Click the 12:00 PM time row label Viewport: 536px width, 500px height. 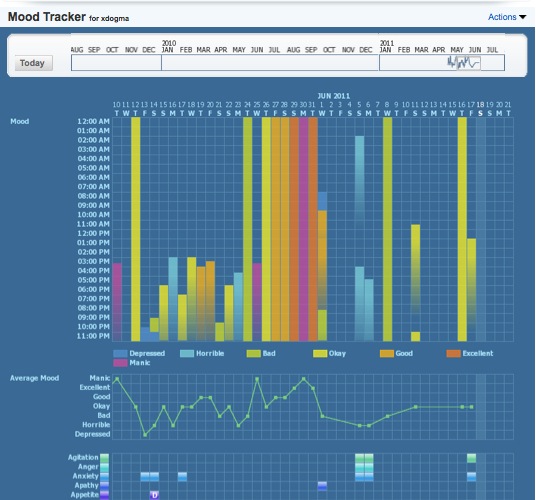click(93, 233)
